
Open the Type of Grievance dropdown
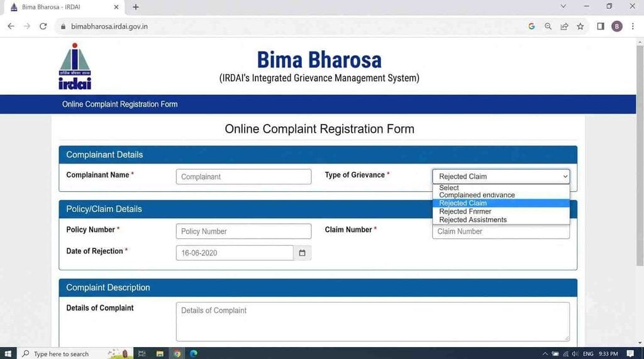click(x=501, y=177)
